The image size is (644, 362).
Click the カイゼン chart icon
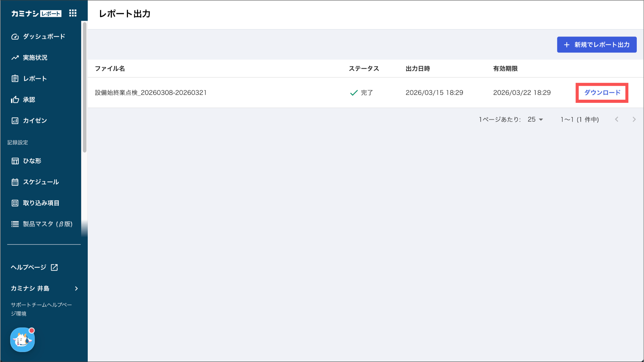15,121
